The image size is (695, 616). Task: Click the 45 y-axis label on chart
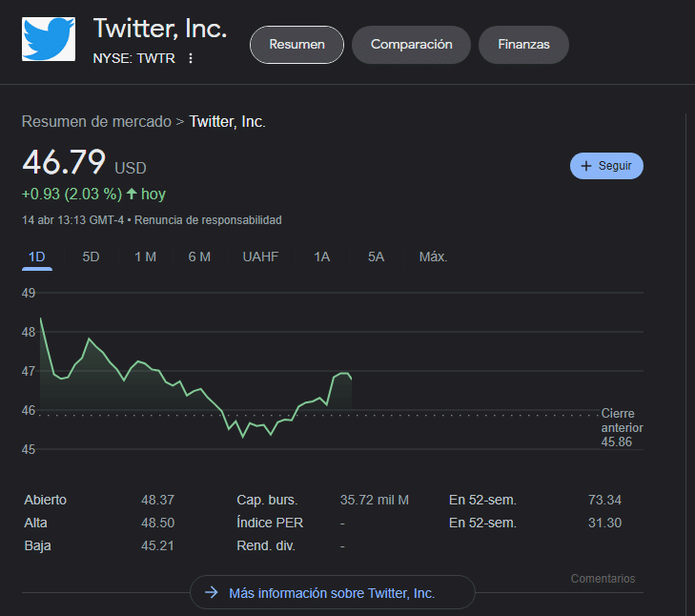pos(29,449)
